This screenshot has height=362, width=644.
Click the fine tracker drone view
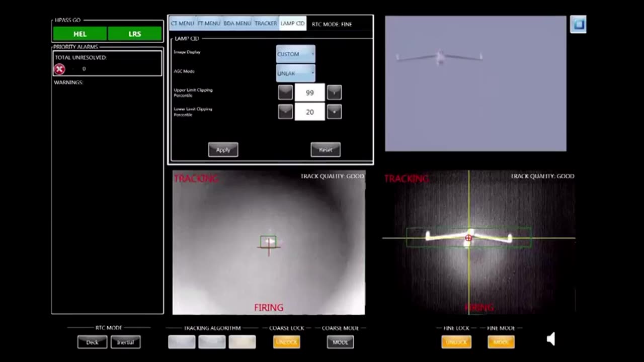pyautogui.click(x=478, y=242)
